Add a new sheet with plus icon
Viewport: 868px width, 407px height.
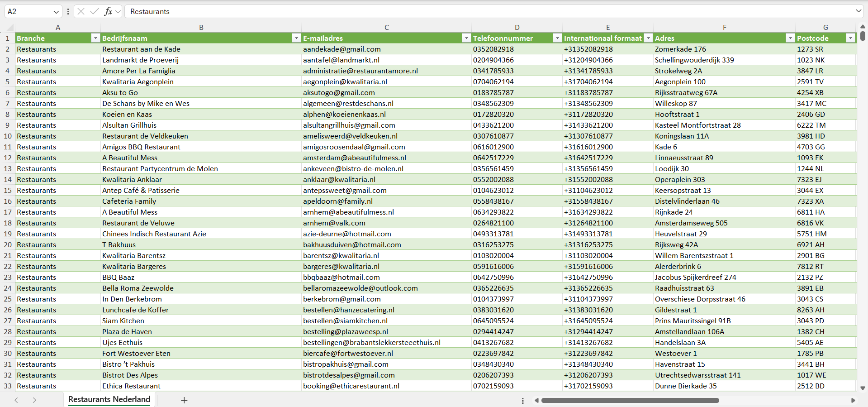point(184,400)
